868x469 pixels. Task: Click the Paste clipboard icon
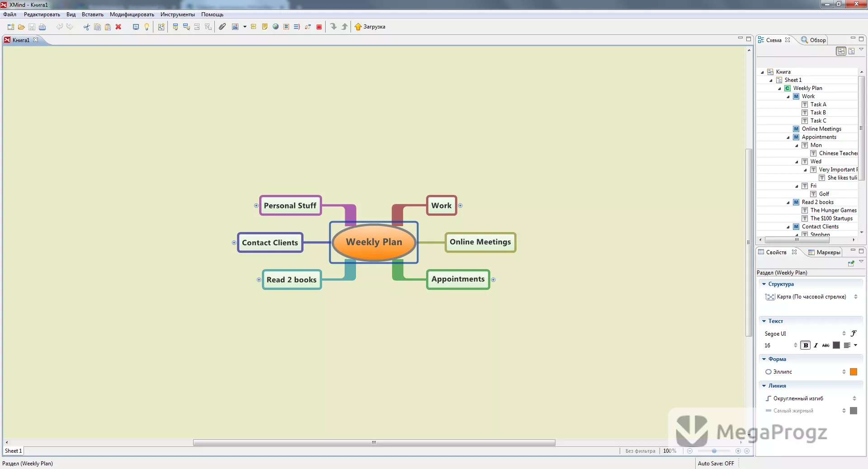(108, 27)
